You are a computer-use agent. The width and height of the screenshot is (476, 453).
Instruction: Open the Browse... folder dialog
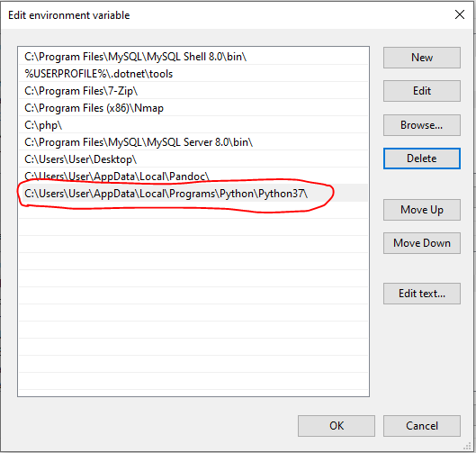coord(422,125)
